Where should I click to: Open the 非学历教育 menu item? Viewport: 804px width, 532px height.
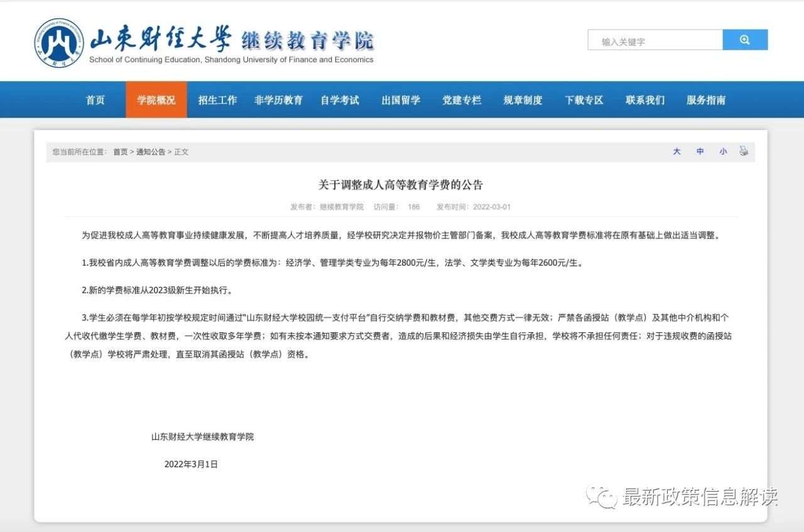[278, 100]
